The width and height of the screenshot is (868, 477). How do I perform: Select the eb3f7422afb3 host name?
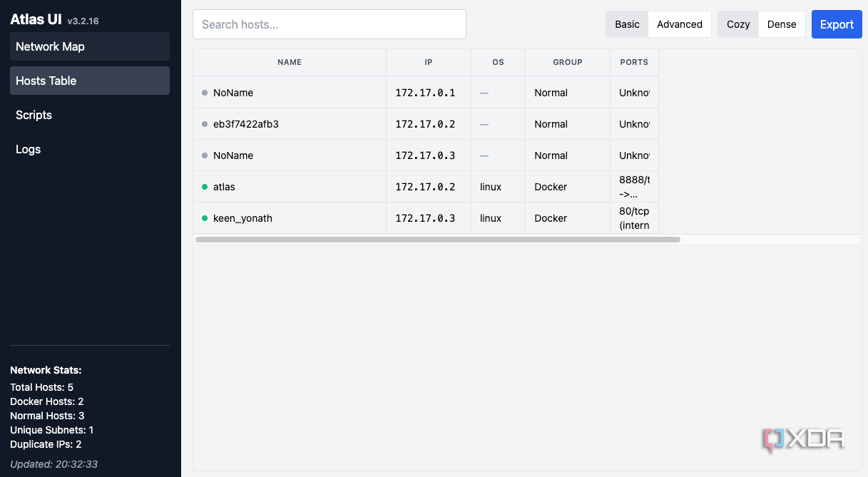tap(246, 124)
